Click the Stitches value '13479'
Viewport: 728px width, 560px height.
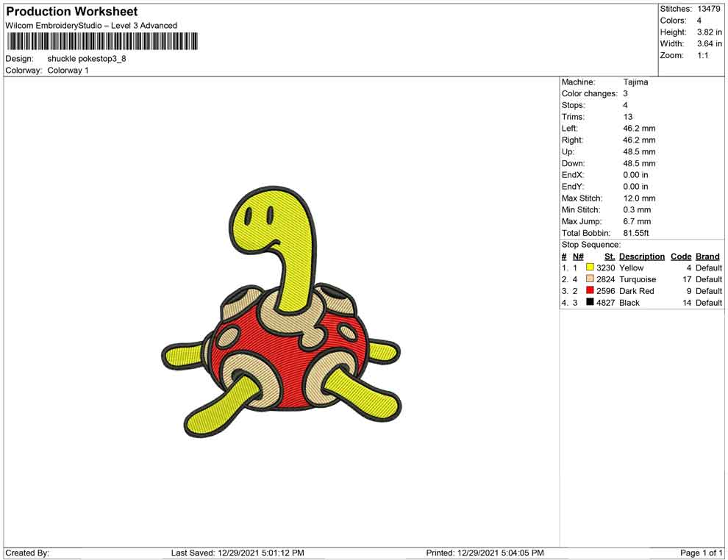(x=708, y=9)
